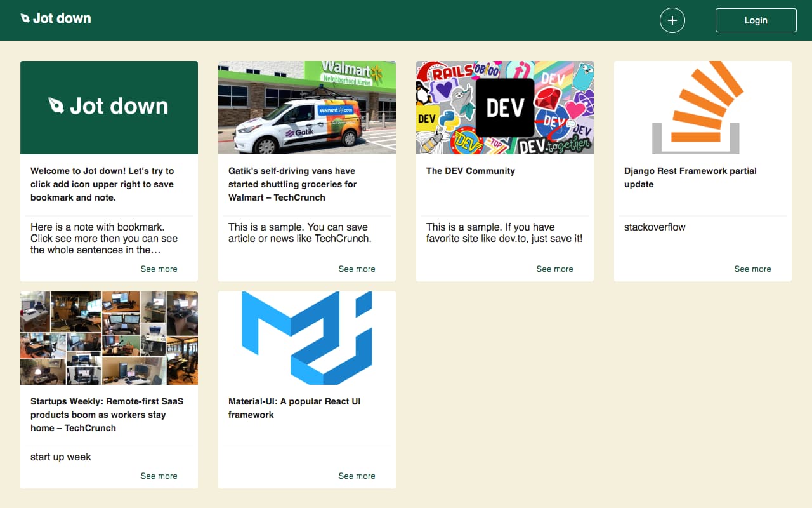Viewport: 812px width, 508px height.
Task: Click title 'Django Rest Framework partial update'
Action: [690, 177]
